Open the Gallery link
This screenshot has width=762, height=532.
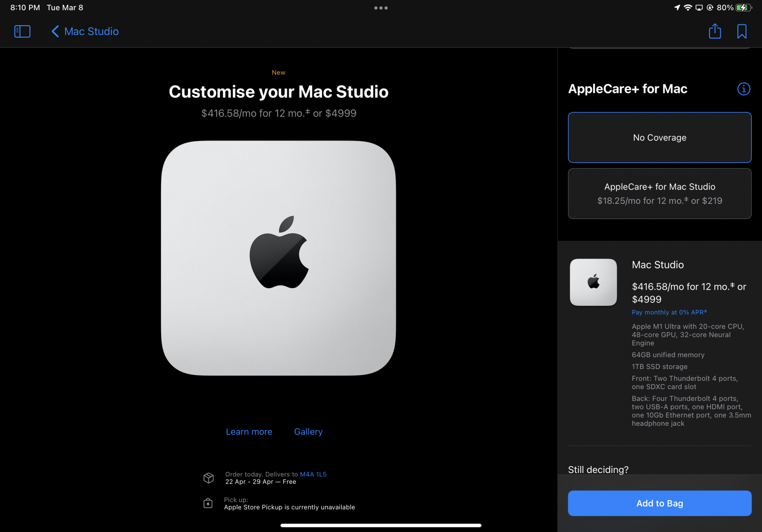coord(308,431)
